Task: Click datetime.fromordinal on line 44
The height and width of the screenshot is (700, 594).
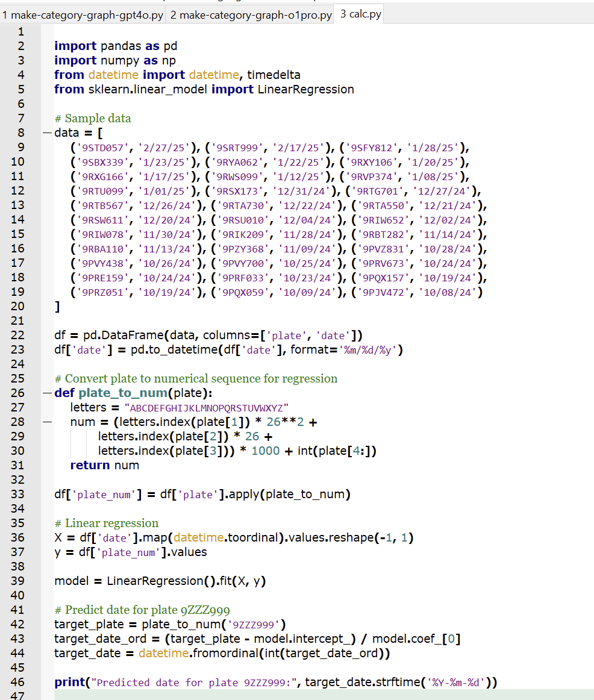Action: (x=198, y=653)
